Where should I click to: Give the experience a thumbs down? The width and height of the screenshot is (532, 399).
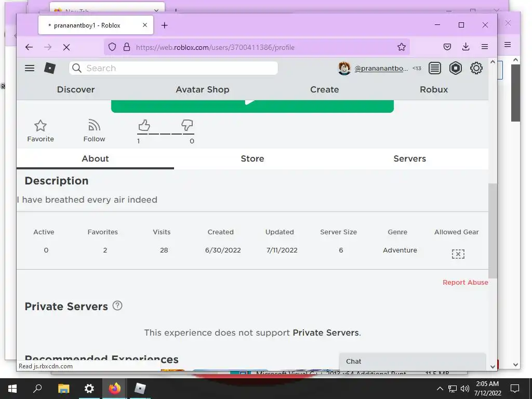(187, 125)
